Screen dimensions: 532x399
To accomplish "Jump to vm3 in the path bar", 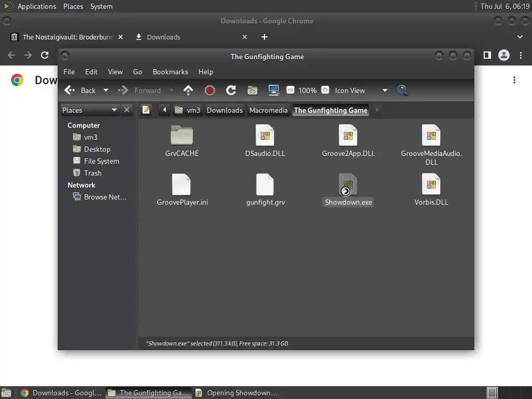I will [x=188, y=110].
